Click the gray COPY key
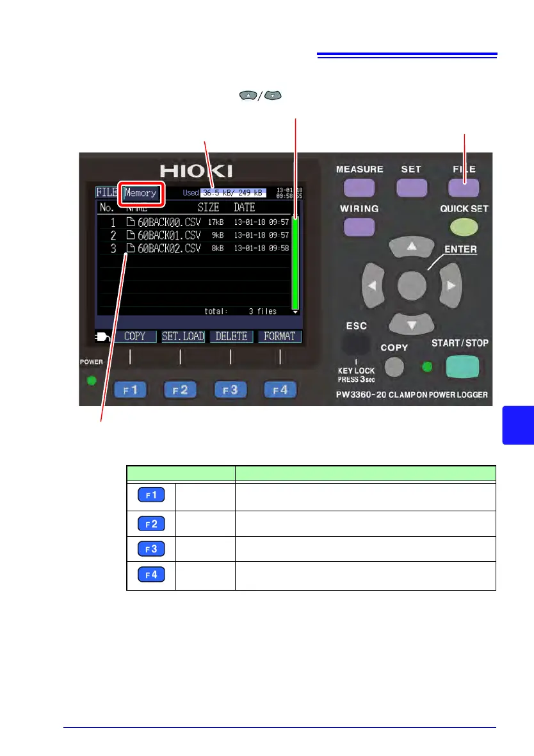The height and width of the screenshot is (756, 534). pos(394,367)
